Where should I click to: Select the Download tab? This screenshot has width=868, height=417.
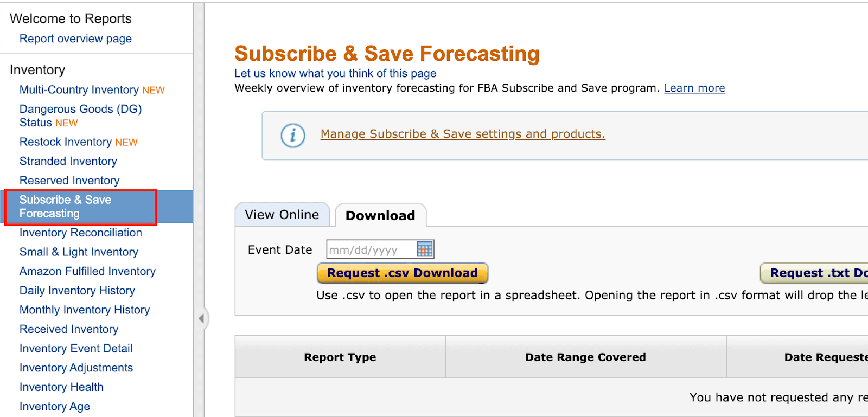[380, 216]
